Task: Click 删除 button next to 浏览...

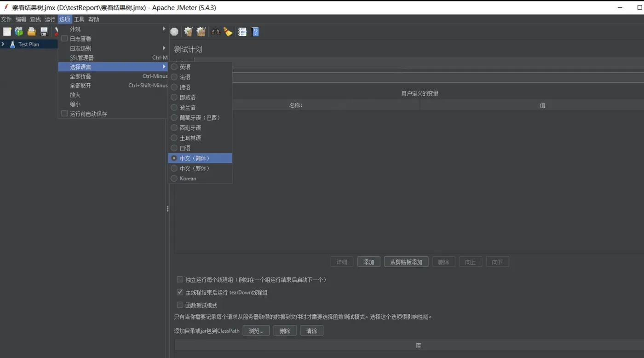Action: click(285, 331)
